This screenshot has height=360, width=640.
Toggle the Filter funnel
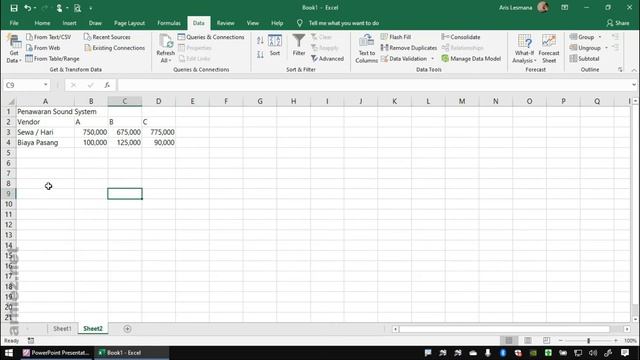[x=299, y=46]
